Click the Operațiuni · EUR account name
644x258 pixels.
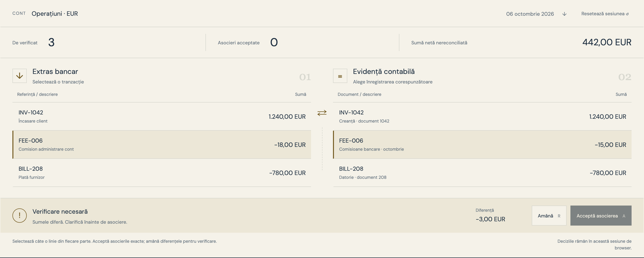(55, 14)
